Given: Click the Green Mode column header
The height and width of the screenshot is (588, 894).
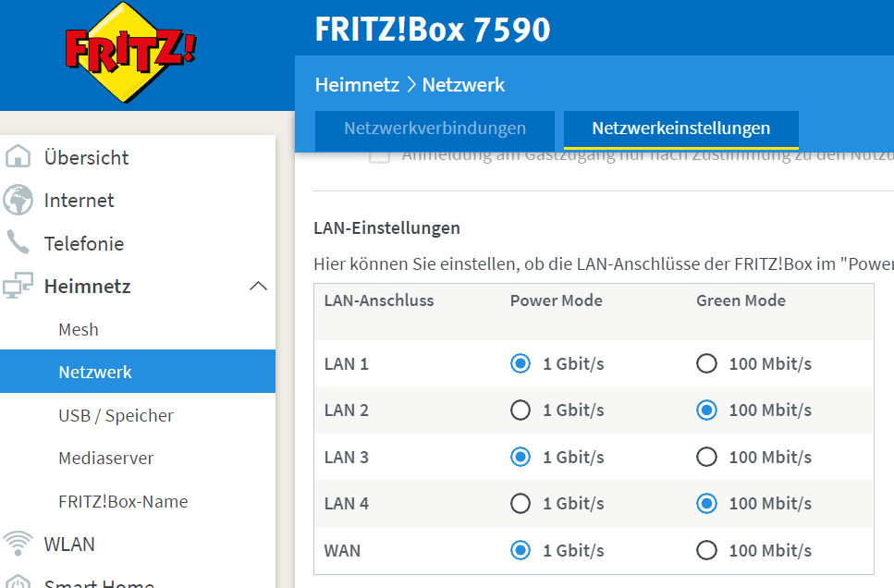Looking at the screenshot, I should coord(741,300).
